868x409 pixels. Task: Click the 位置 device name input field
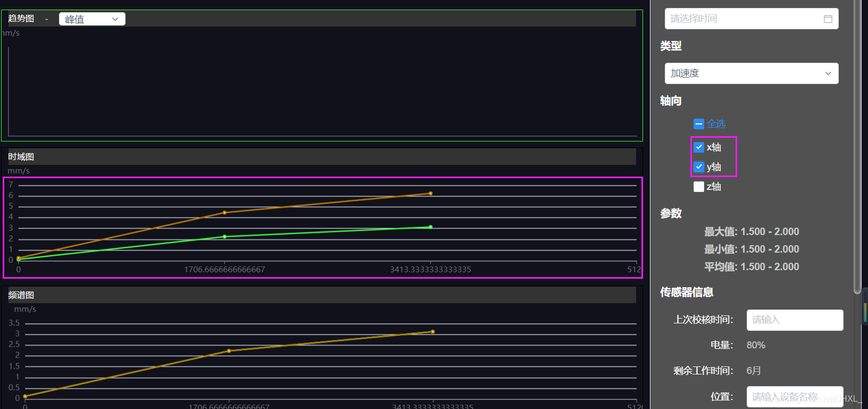[795, 397]
